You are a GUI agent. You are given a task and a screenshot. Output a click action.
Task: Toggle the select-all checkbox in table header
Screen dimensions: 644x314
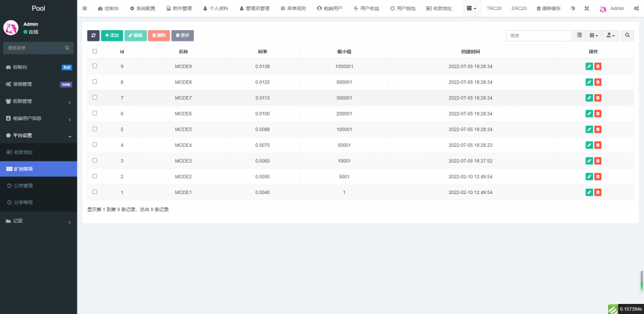(95, 51)
